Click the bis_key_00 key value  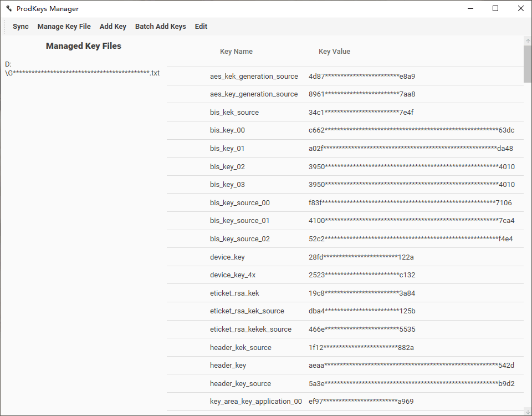pos(411,131)
